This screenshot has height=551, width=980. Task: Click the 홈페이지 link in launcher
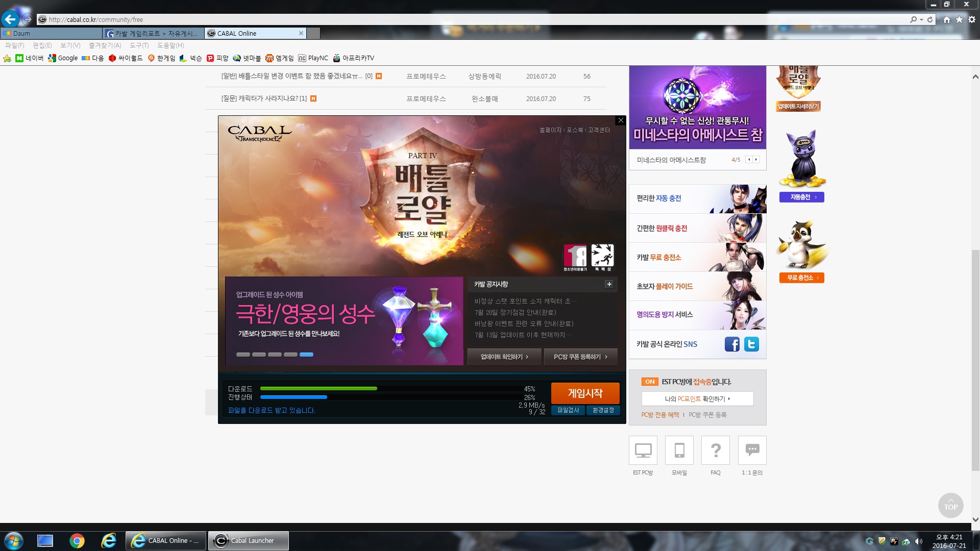pyautogui.click(x=550, y=130)
